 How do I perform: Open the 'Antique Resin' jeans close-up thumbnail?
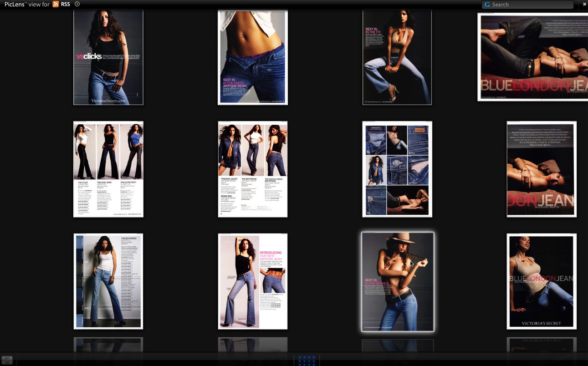pyautogui.click(x=253, y=57)
